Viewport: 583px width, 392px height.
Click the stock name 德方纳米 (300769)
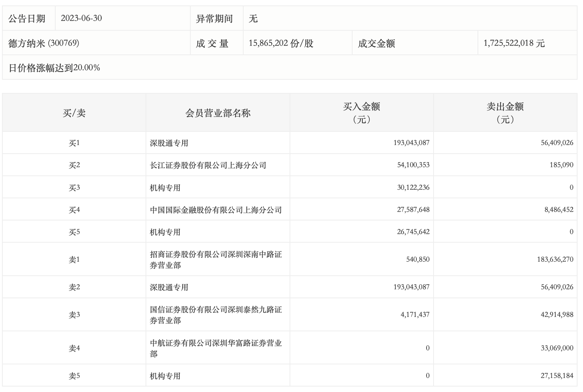pyautogui.click(x=44, y=43)
